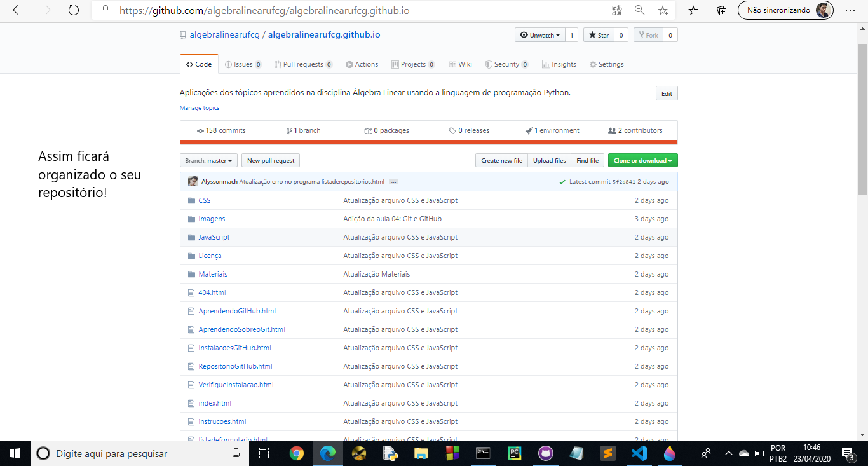Viewport: 868px width, 466px height.
Task: Open file AprendendoGitHub.html
Action: (237, 311)
